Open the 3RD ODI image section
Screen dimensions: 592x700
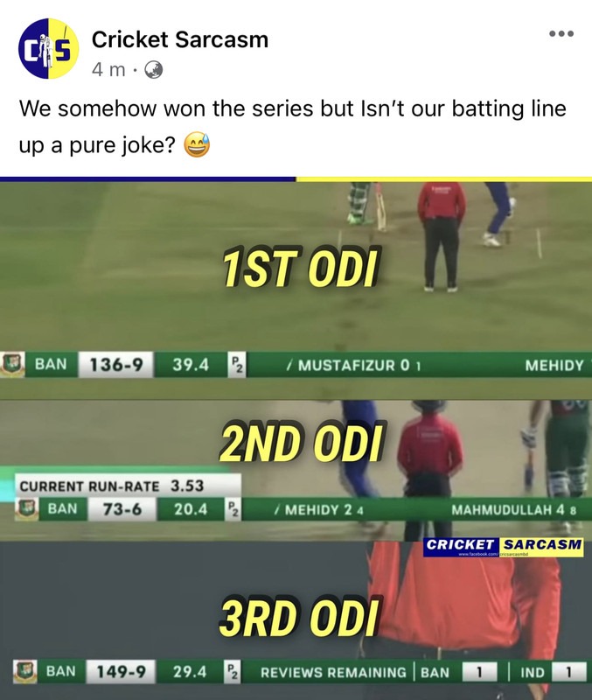click(296, 620)
